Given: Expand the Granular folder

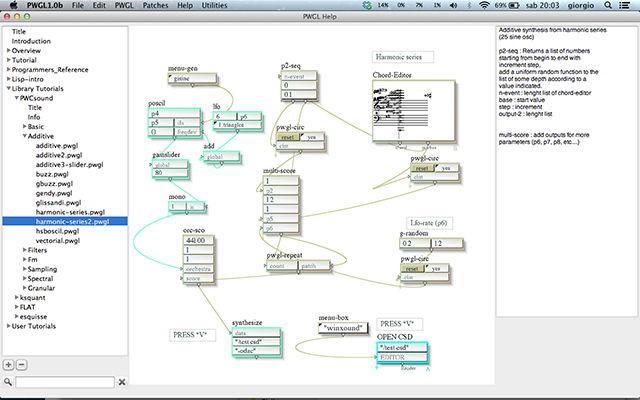Looking at the screenshot, I should (24, 288).
